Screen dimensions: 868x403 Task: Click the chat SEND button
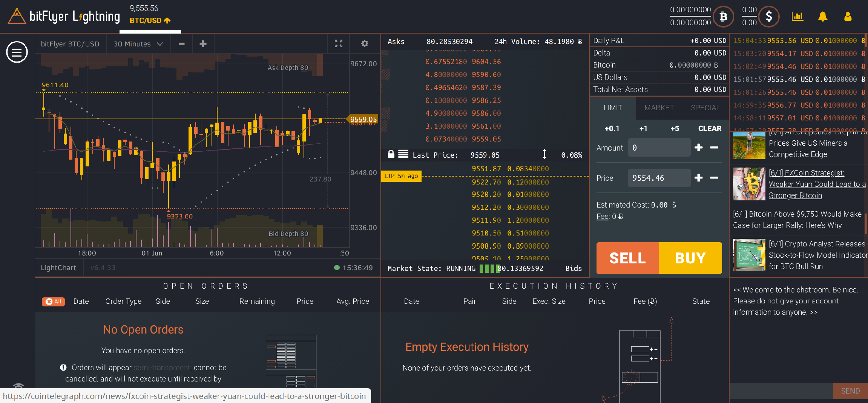click(x=850, y=391)
